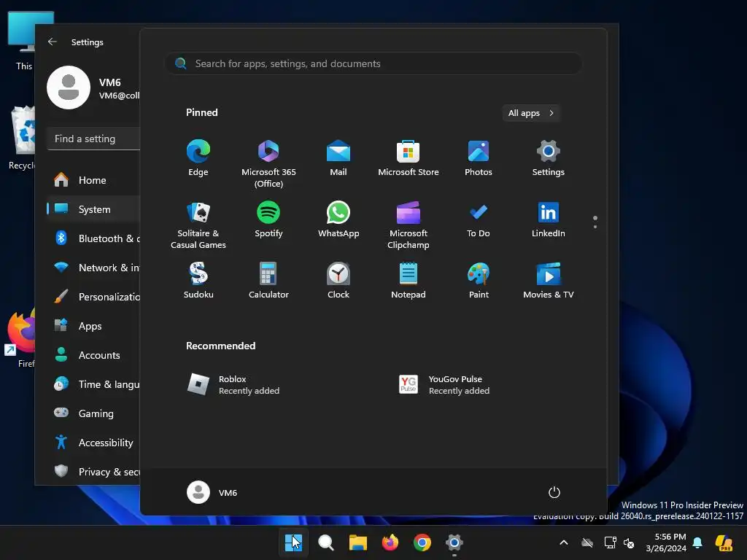Image resolution: width=747 pixels, height=560 pixels.
Task: Click the Start button on taskbar
Action: click(x=293, y=542)
